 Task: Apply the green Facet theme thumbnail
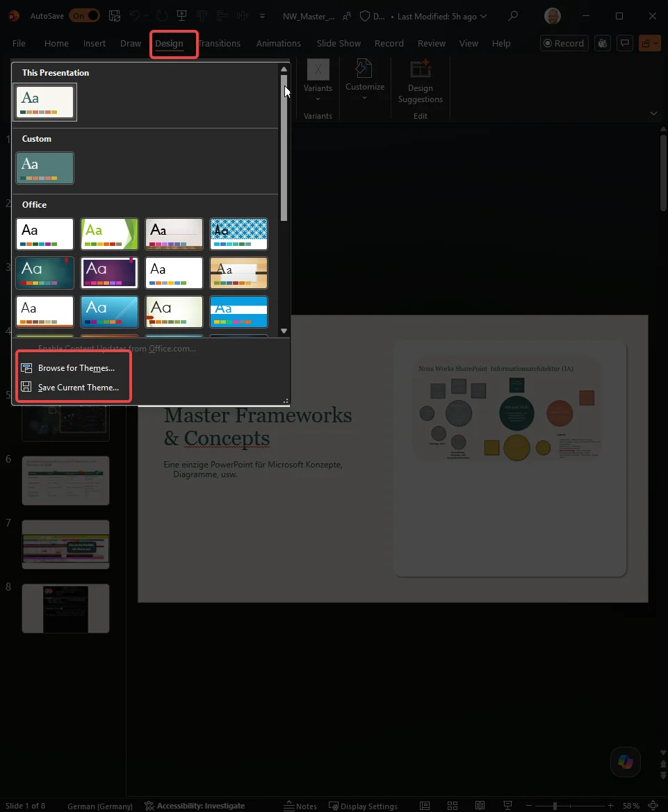[x=109, y=234]
